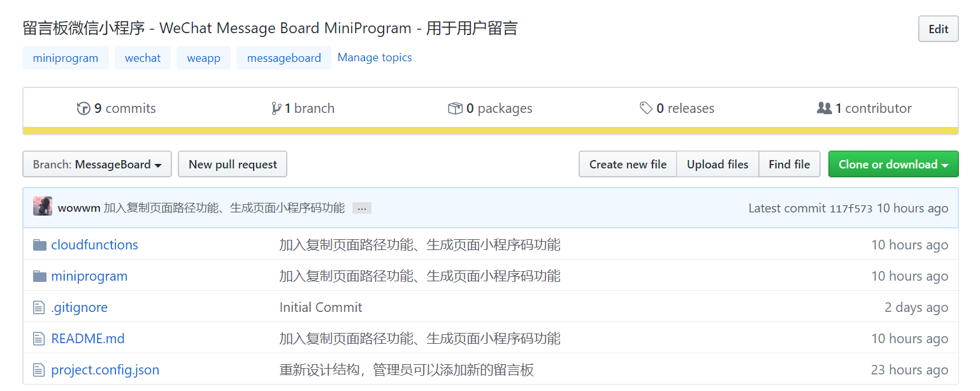980x391 pixels.
Task: Click the yellow language statistics bar
Action: click(490, 129)
